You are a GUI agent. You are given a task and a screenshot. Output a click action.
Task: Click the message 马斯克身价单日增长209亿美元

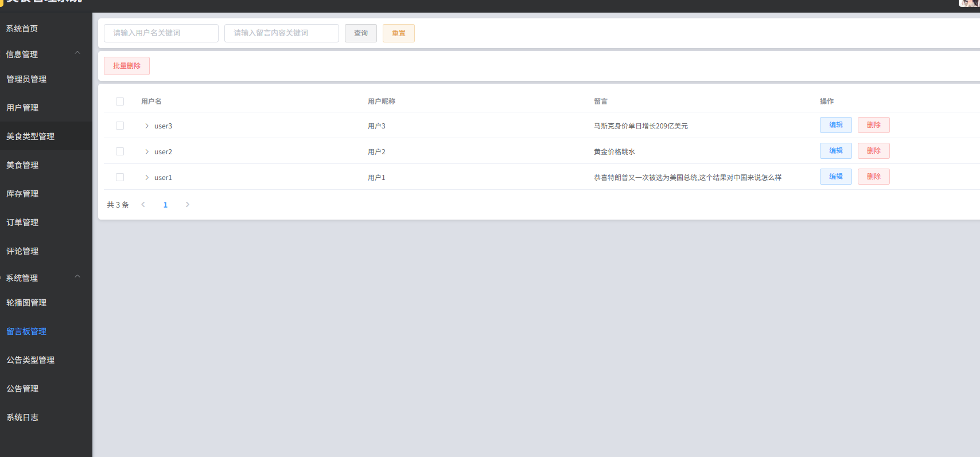[641, 126]
